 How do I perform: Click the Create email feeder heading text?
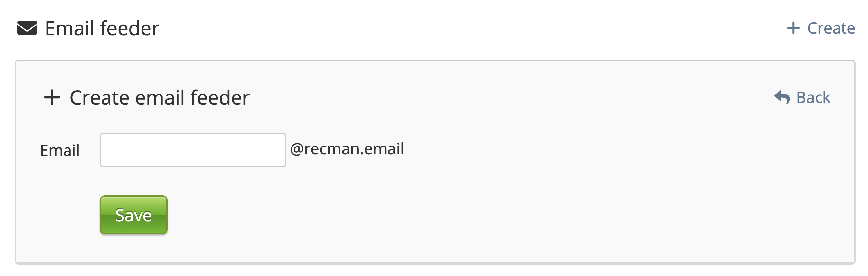pos(160,97)
